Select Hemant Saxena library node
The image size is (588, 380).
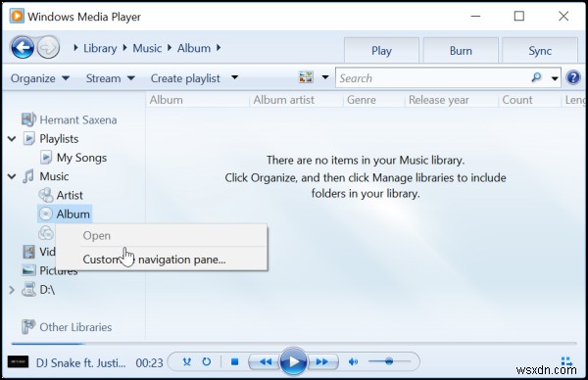coord(69,119)
